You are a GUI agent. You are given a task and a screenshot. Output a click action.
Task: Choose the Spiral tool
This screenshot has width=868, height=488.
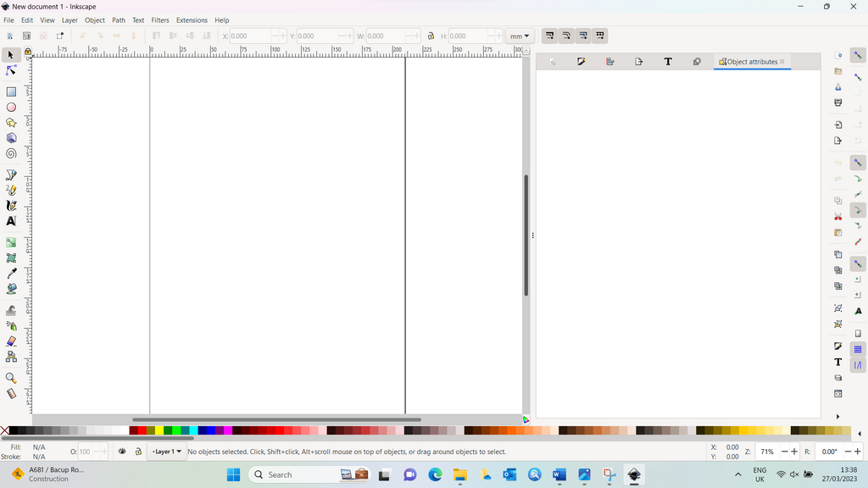[11, 154]
